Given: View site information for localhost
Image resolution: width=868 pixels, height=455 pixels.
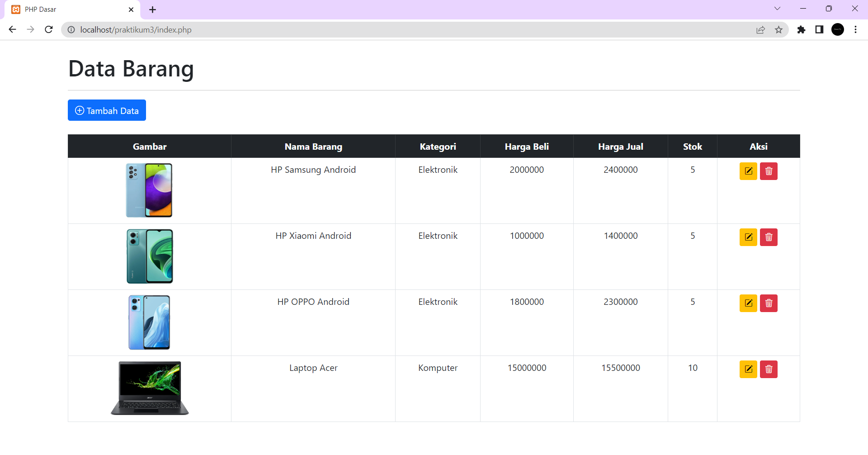Looking at the screenshot, I should point(71,29).
